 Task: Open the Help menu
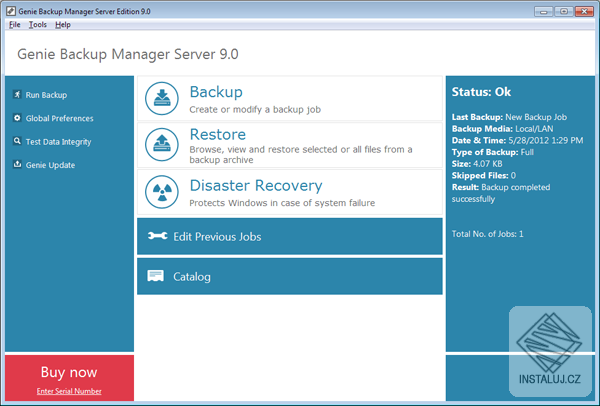63,24
